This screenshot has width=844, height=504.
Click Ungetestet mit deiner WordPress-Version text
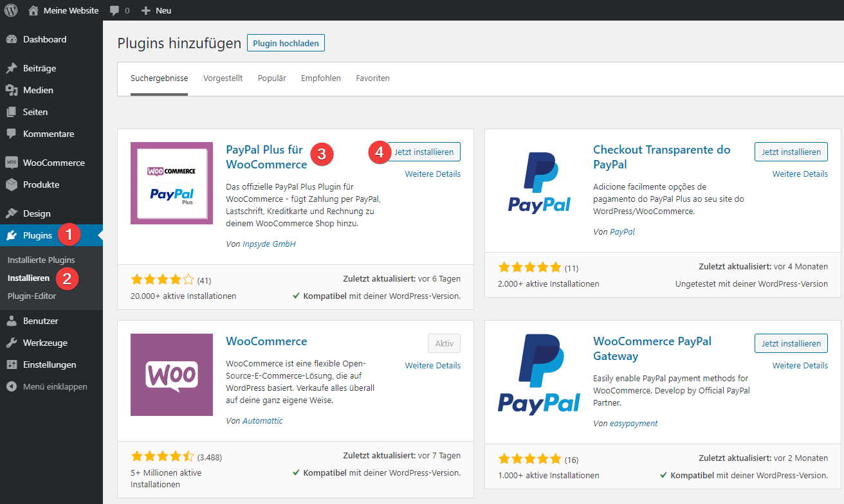(751, 283)
